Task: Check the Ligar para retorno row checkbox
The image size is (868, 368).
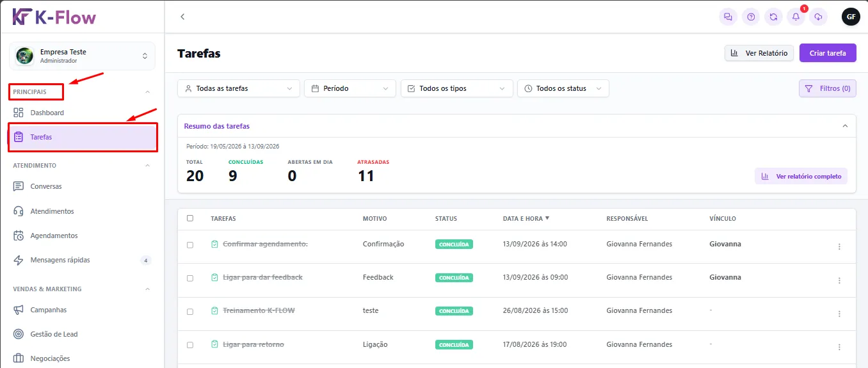Action: click(x=190, y=344)
